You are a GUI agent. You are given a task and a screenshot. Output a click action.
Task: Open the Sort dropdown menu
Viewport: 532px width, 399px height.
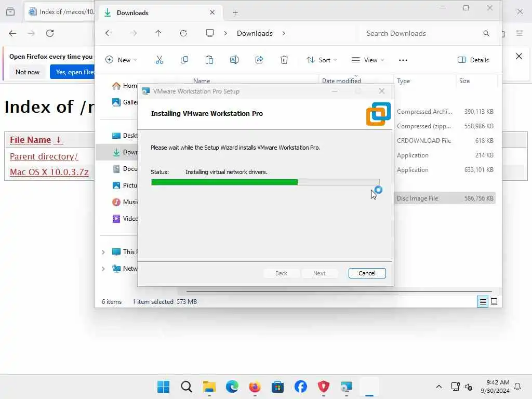322,60
